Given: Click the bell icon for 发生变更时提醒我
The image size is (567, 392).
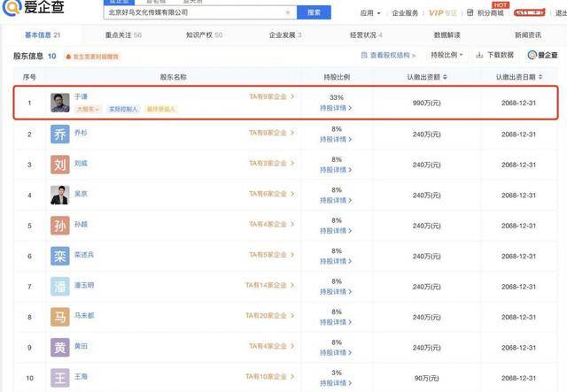Looking at the screenshot, I should pos(68,57).
